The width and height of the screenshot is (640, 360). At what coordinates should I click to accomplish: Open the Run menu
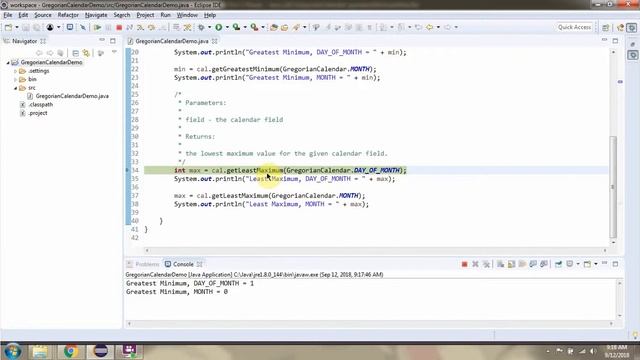pos(165,15)
